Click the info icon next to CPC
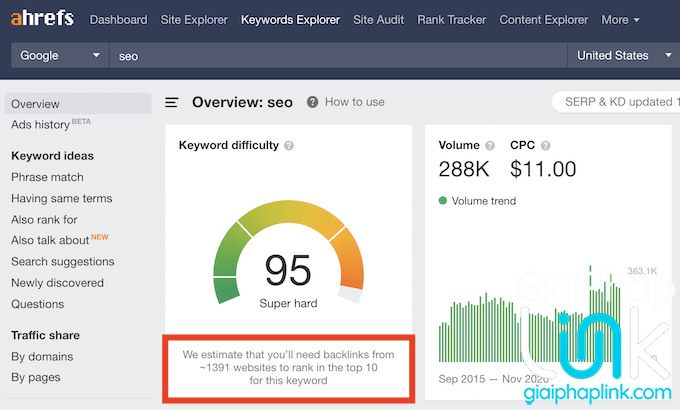Image resolution: width=680 pixels, height=410 pixels. [543, 146]
